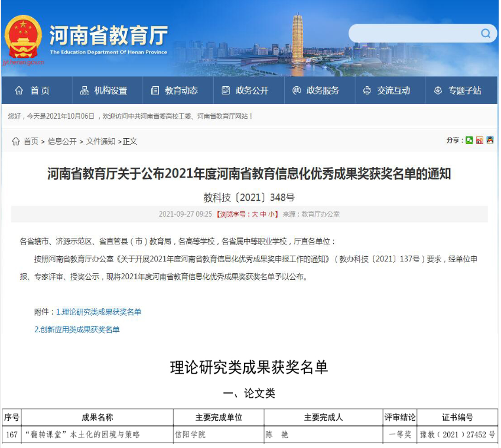This screenshot has height=448, width=501.
Task: Click the publish time 2021-09-27 09:25
Action: click(186, 214)
